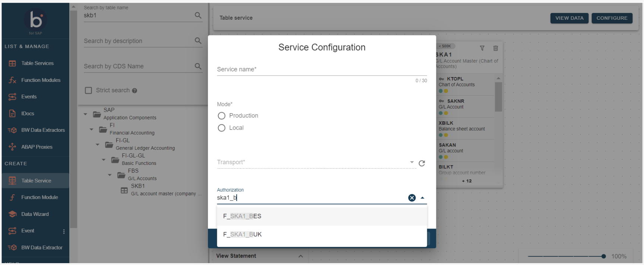Click the filter icon on SKA1 card
Image resolution: width=644 pixels, height=265 pixels.
(482, 48)
